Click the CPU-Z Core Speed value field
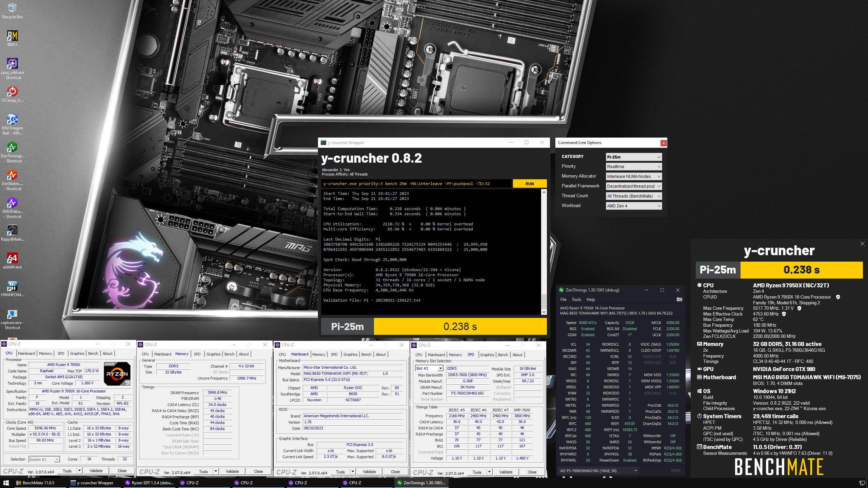 tap(45, 428)
